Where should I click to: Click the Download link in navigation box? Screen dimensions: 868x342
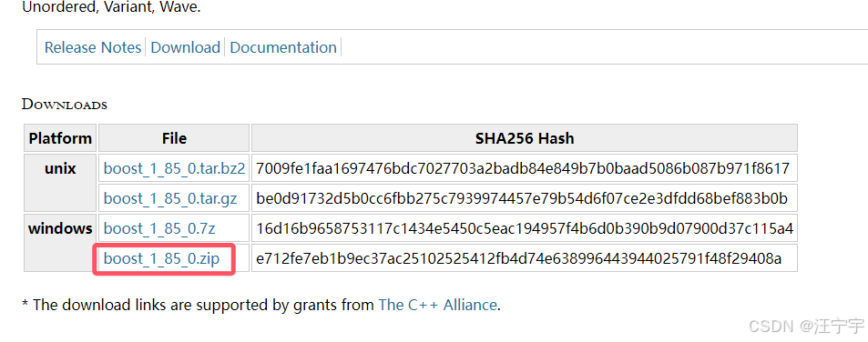[x=186, y=47]
